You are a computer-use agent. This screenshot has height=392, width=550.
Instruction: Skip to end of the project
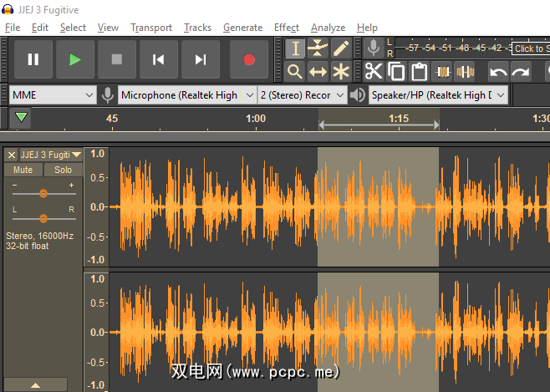201,59
